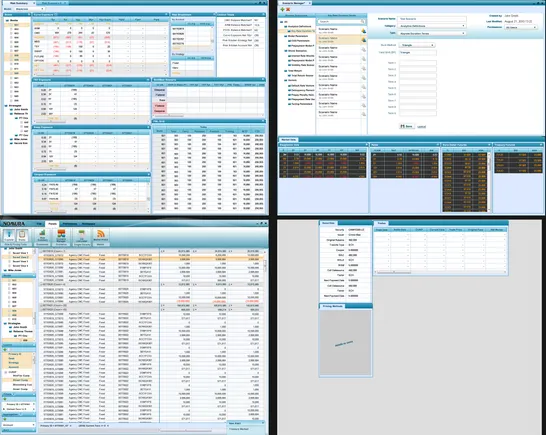
Task: Tick book 001 checkbox in Nomura main window
Action: (9, 280)
